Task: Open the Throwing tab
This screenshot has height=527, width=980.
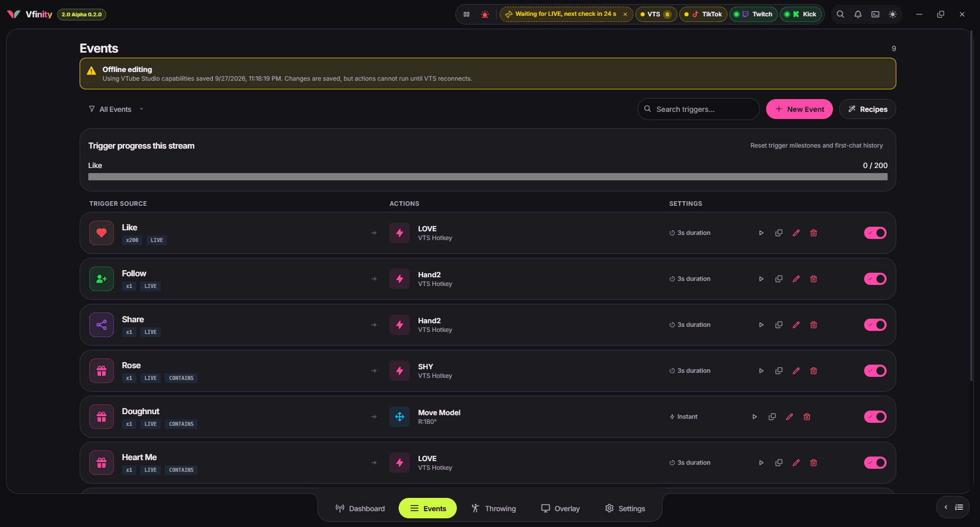Action: click(493, 509)
